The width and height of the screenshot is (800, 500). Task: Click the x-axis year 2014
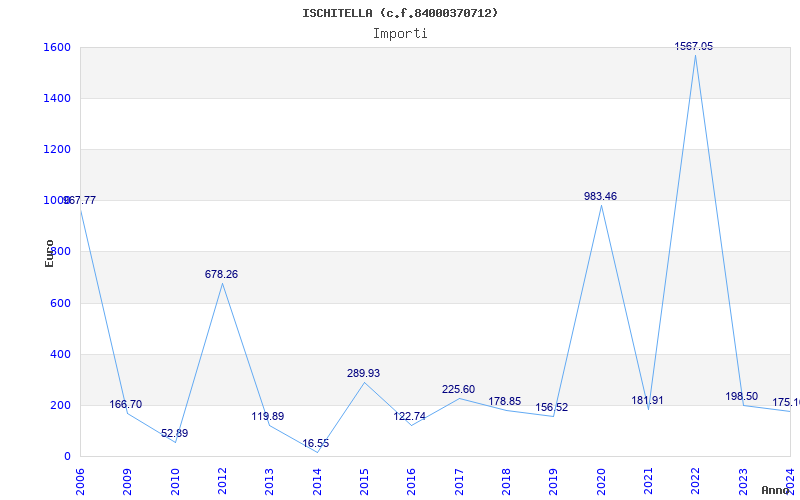(x=317, y=482)
